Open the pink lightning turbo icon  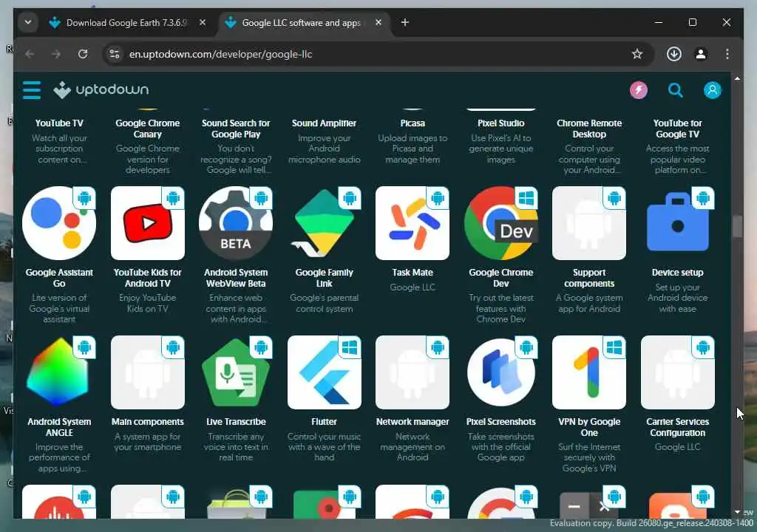(638, 90)
